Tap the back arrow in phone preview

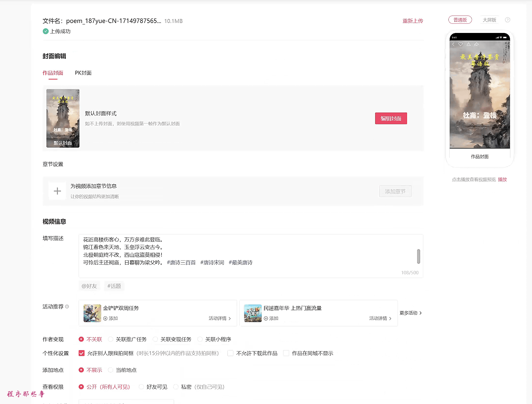coord(453,44)
